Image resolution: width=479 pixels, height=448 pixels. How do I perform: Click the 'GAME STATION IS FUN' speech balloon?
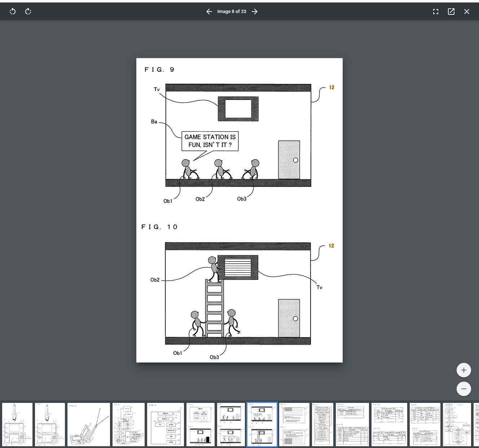click(x=210, y=141)
